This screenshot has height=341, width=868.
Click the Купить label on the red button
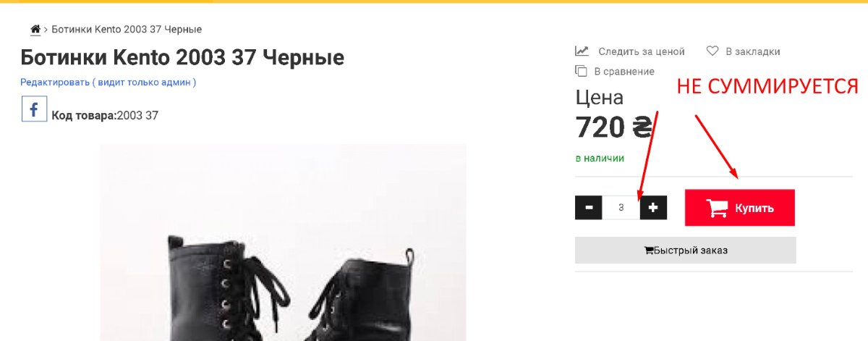click(x=754, y=208)
